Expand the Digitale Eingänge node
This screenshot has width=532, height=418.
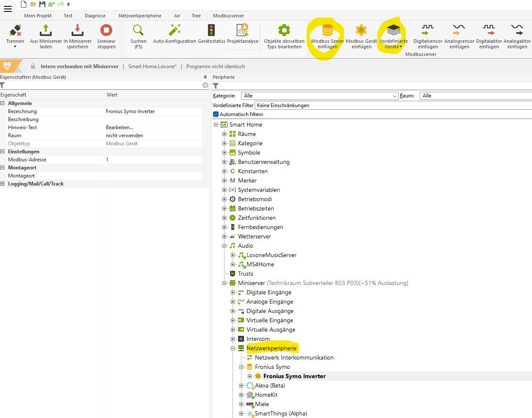233,292
